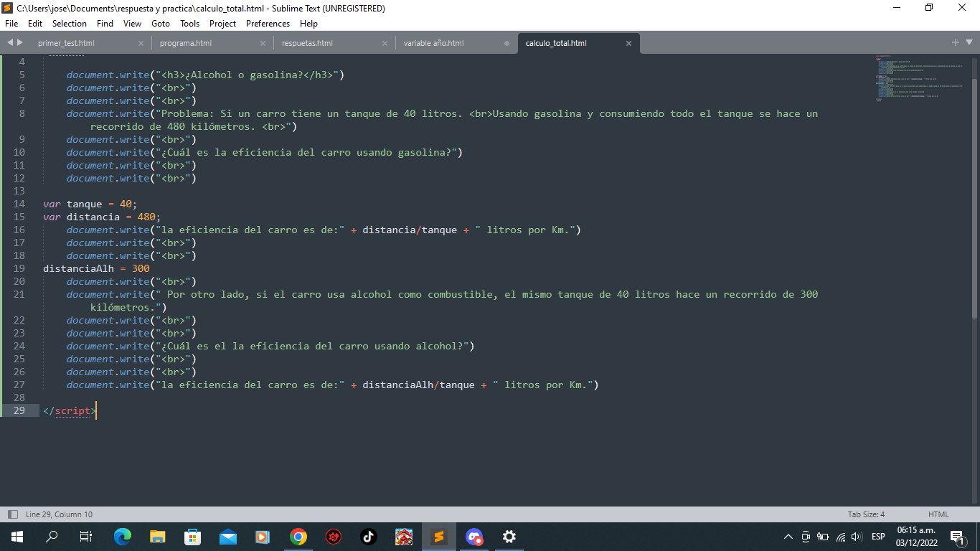Switch to primer_test.html tab
Image resolution: width=980 pixels, height=551 pixels.
coord(66,43)
